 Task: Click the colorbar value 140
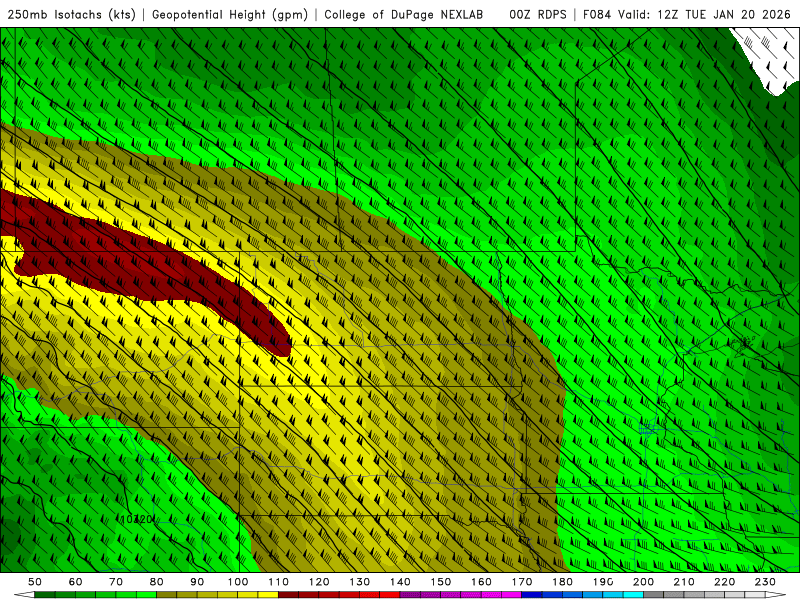pos(400,582)
